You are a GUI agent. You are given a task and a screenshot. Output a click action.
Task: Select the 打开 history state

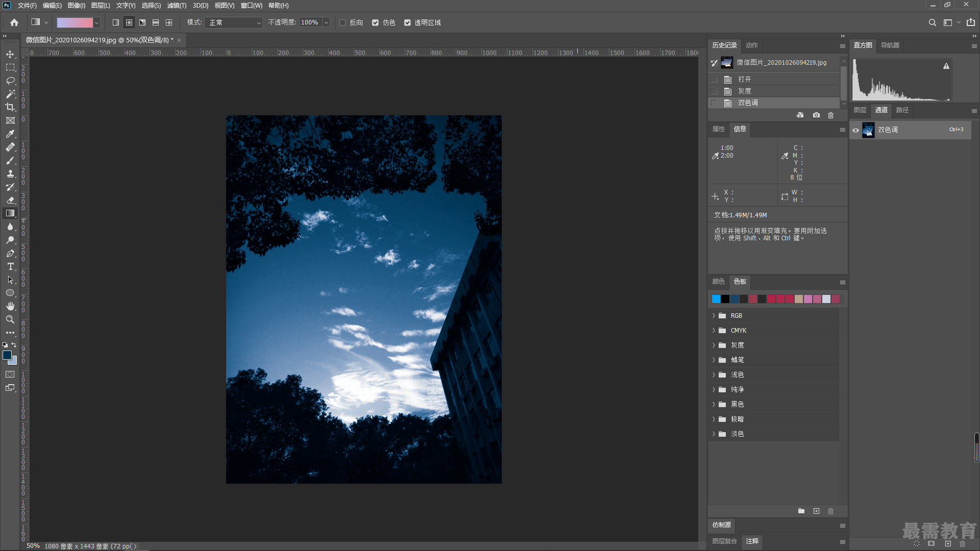[x=774, y=80]
